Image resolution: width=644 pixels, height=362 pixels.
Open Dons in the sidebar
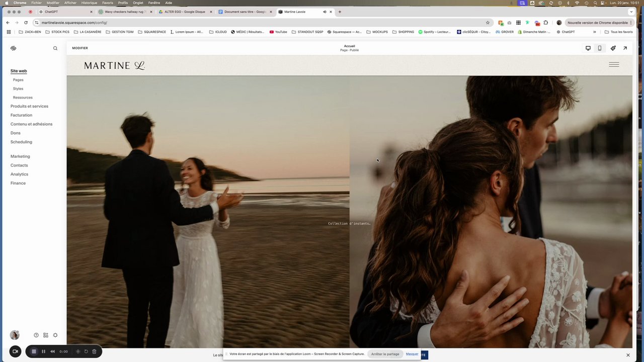coord(16,133)
